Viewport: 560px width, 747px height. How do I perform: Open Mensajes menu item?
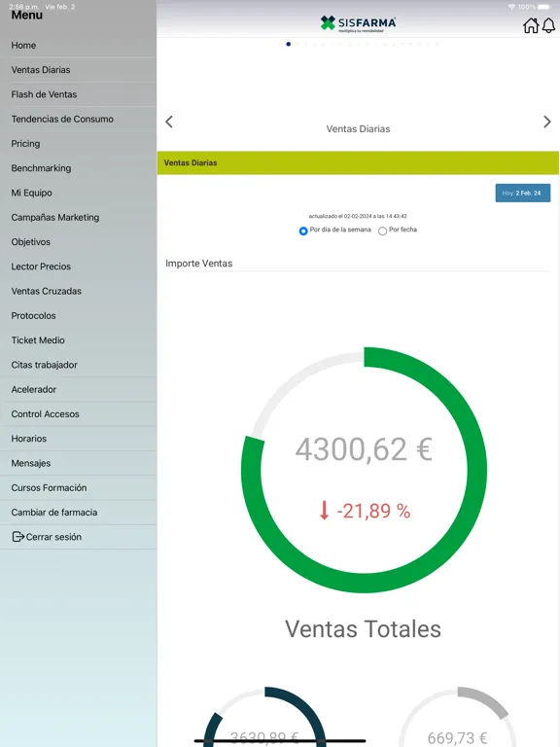click(x=78, y=463)
